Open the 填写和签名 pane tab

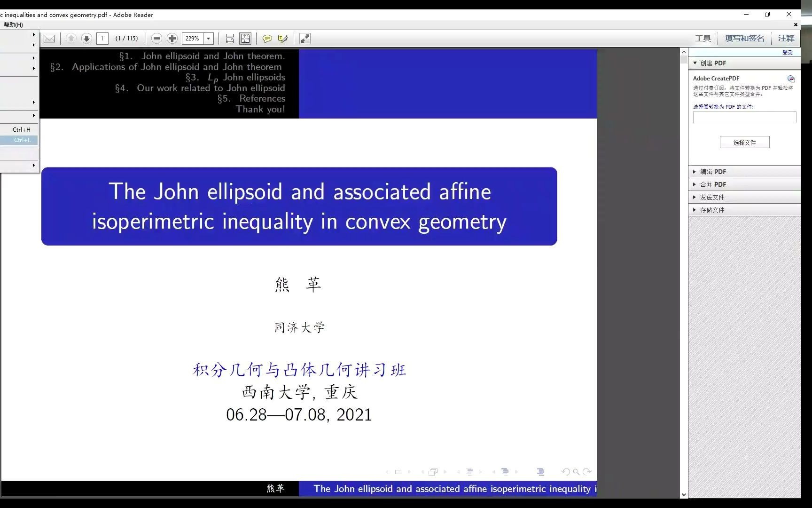tap(745, 39)
